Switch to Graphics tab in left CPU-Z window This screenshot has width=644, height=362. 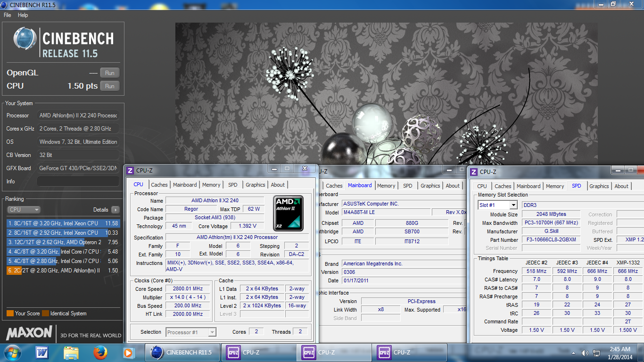pyautogui.click(x=256, y=185)
